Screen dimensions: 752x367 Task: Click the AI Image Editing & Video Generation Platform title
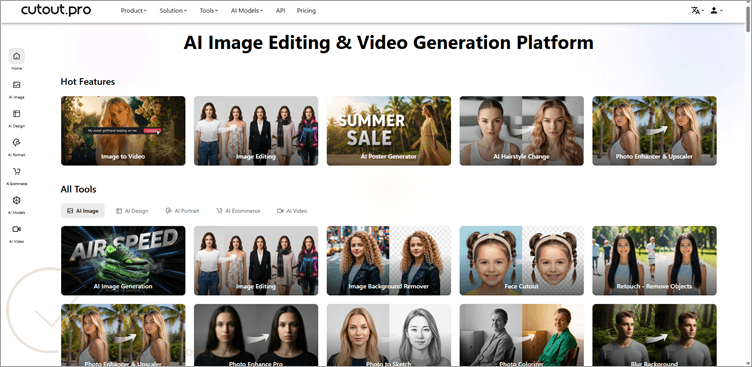coord(388,43)
